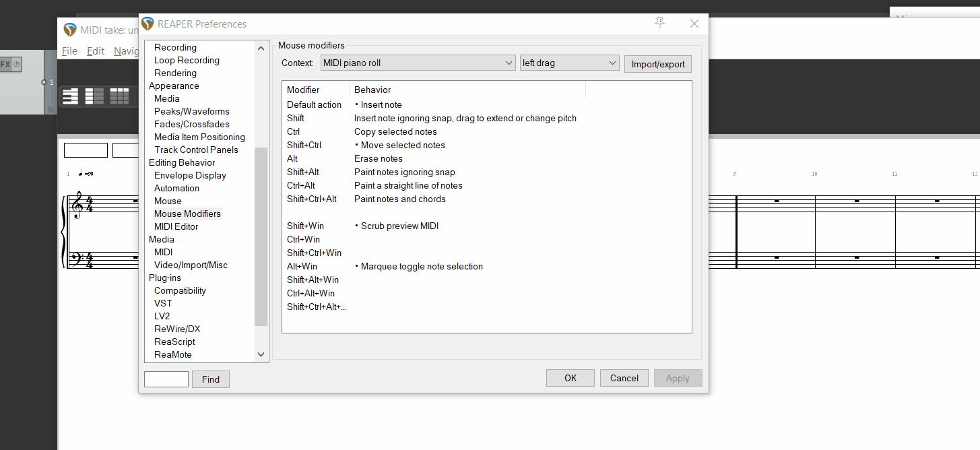980x450 pixels.
Task: Click the Import/export button
Action: 657,63
